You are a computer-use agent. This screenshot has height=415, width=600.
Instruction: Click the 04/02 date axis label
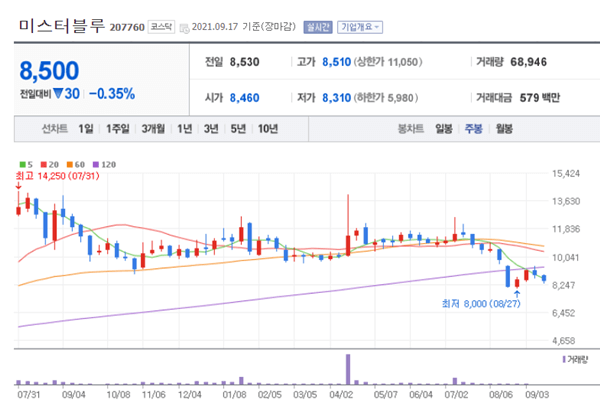point(341,394)
